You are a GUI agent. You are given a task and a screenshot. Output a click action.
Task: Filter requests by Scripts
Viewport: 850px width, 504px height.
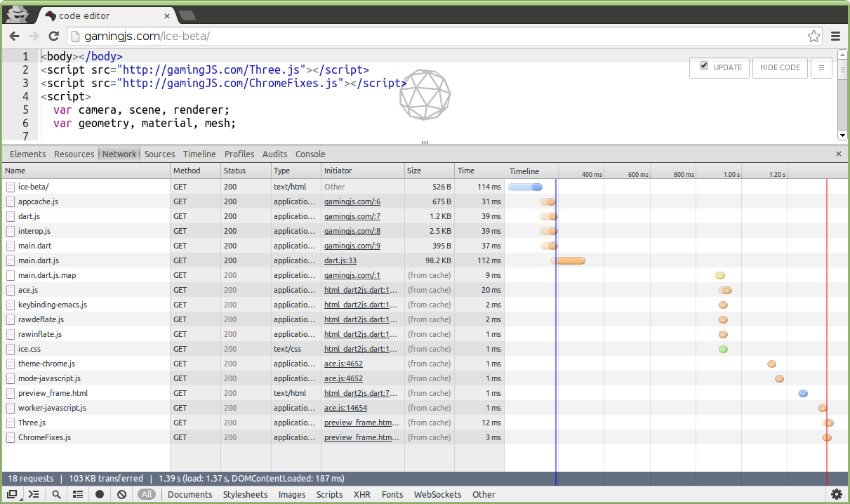point(329,494)
